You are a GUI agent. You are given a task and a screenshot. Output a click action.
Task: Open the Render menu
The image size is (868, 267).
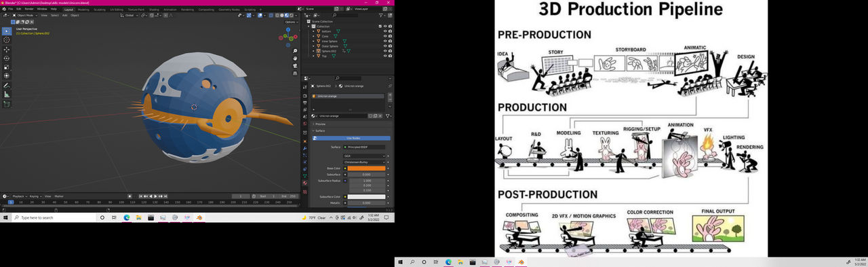(x=29, y=9)
